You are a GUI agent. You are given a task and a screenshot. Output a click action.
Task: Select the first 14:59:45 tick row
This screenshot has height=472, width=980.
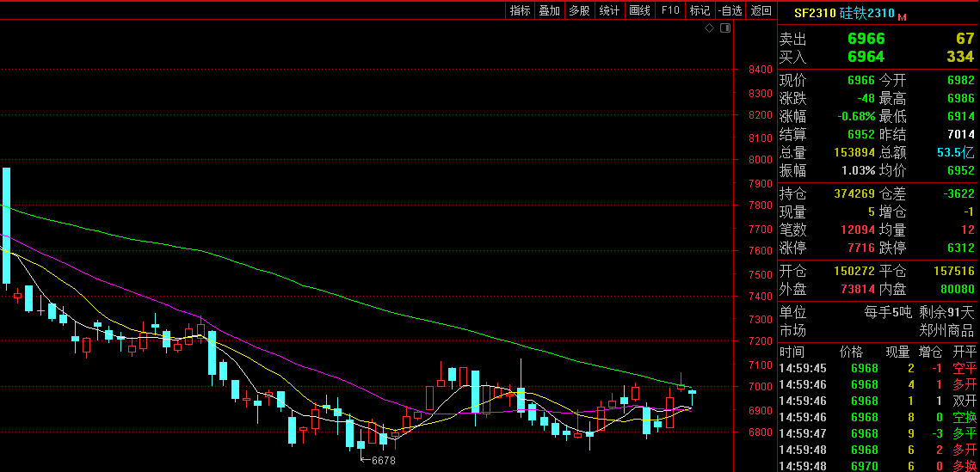(878, 368)
